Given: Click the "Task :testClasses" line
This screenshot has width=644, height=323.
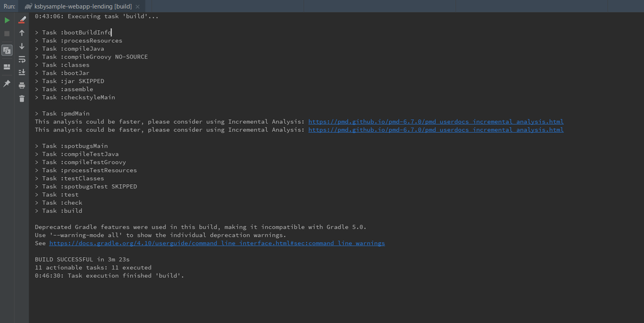Looking at the screenshot, I should [69, 178].
